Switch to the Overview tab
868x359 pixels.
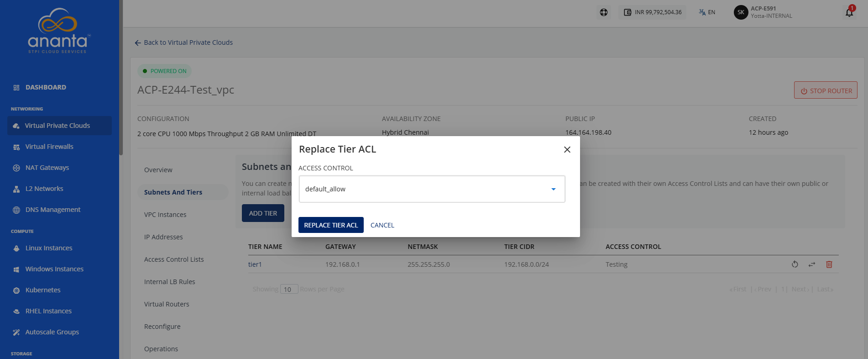pos(158,170)
